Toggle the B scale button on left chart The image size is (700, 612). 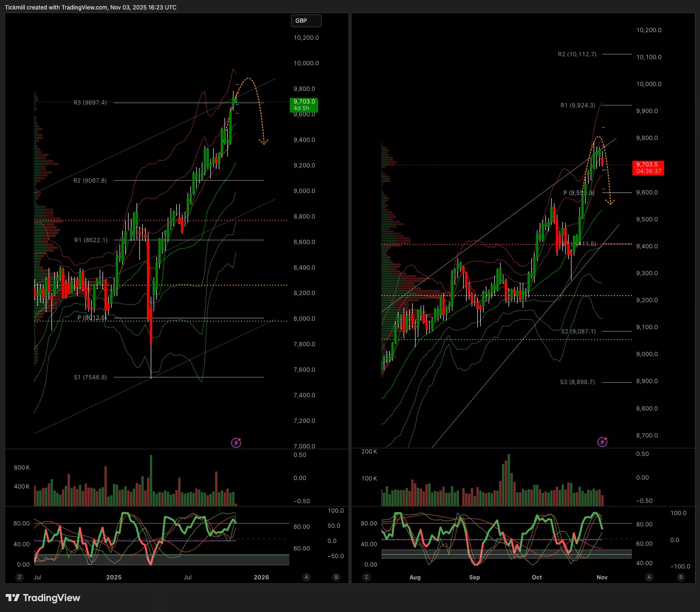(337, 577)
